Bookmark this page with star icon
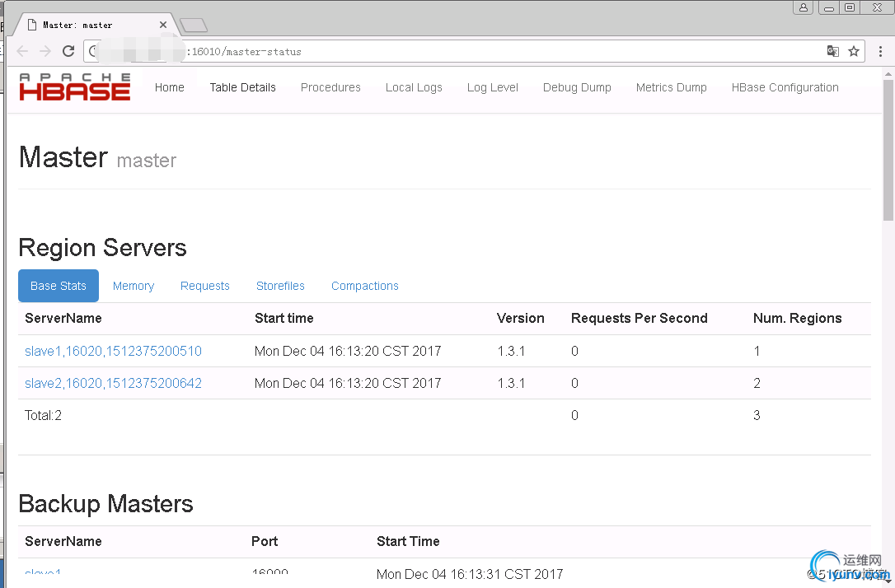 853,51
